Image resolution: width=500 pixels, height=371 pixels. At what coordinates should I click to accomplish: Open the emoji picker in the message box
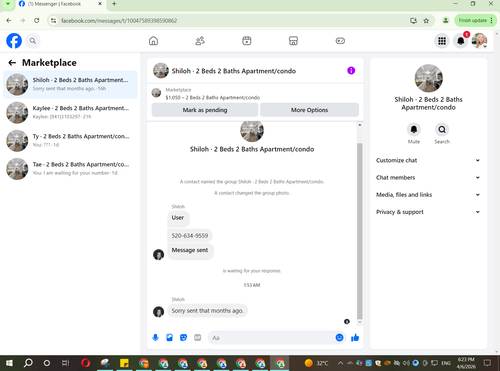pyautogui.click(x=339, y=338)
